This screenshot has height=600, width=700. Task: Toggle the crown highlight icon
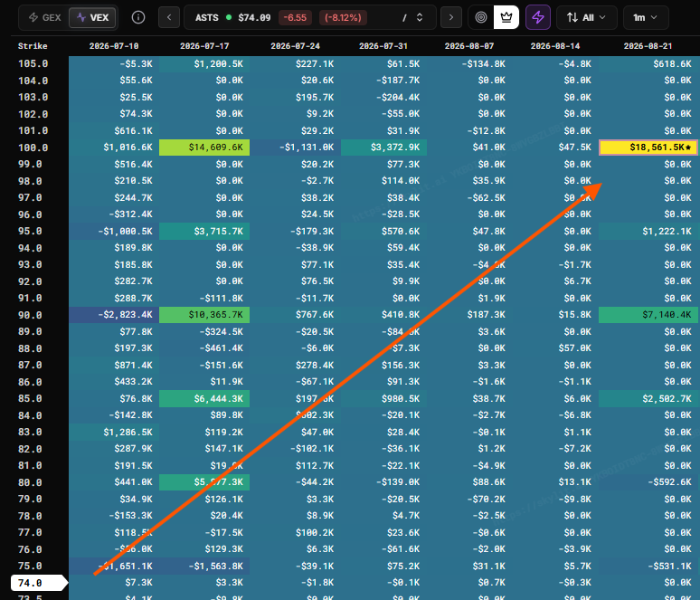506,17
